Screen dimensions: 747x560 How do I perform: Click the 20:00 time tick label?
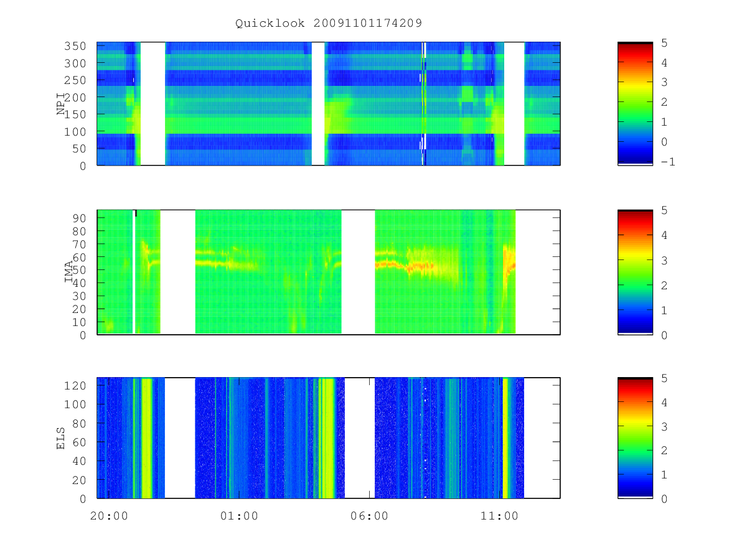pyautogui.click(x=109, y=516)
